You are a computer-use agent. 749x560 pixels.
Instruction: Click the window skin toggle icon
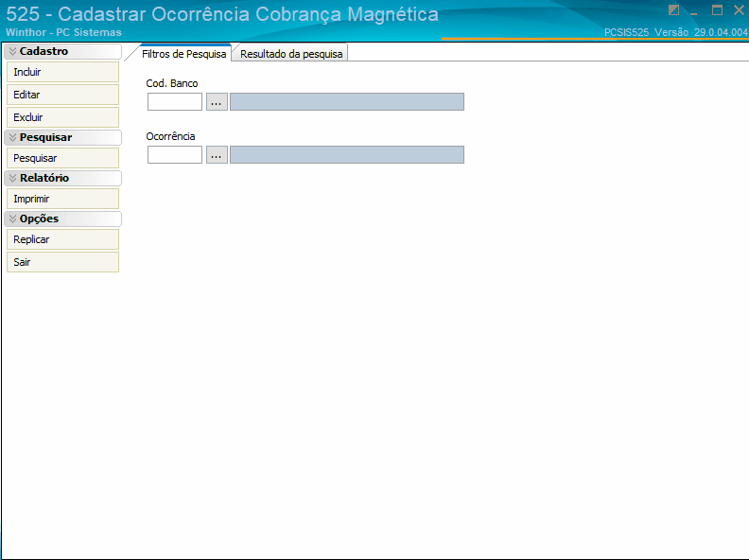click(x=673, y=10)
